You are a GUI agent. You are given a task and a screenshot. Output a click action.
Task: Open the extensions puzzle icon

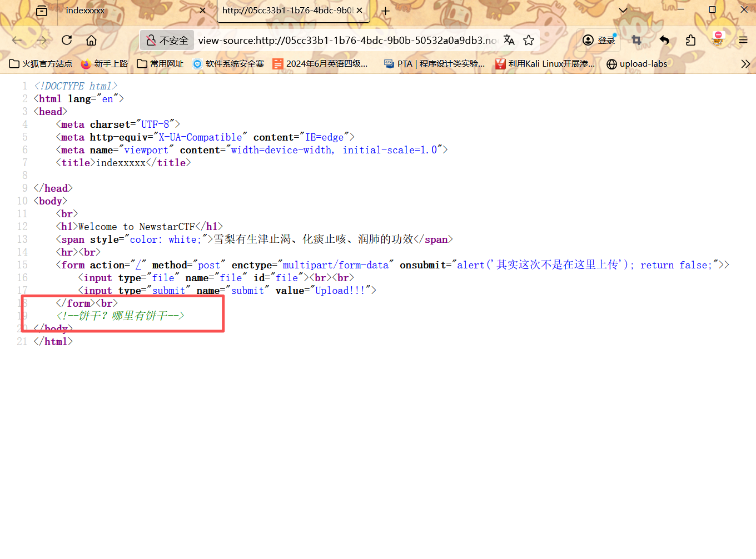tap(690, 40)
